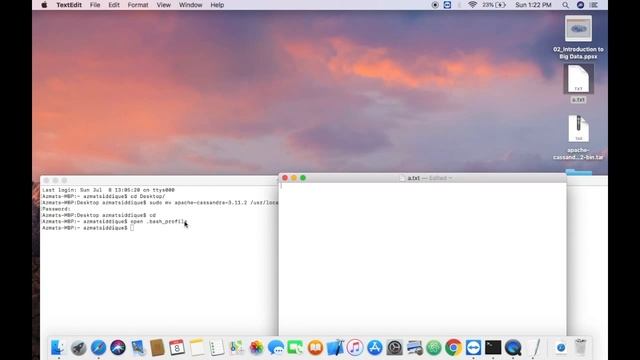Image resolution: width=640 pixels, height=360 pixels.
Task: Open Messages chat bubble in Dock
Action: coord(276,348)
